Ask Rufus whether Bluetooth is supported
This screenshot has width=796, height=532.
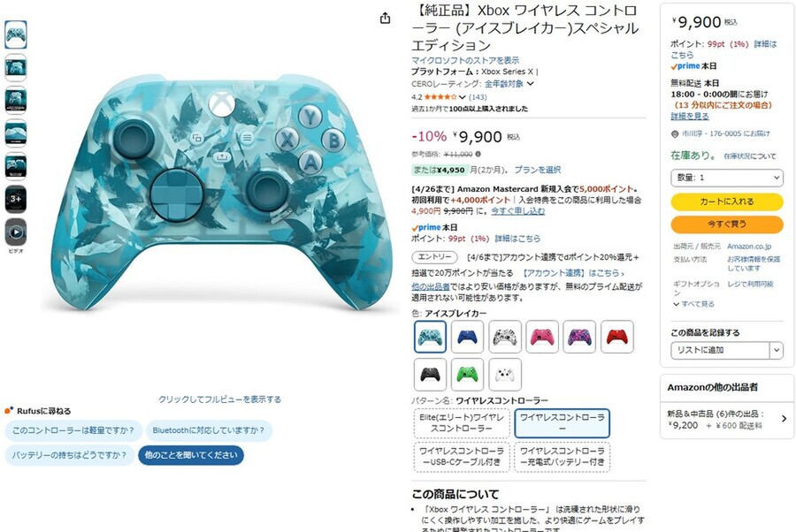(x=209, y=430)
